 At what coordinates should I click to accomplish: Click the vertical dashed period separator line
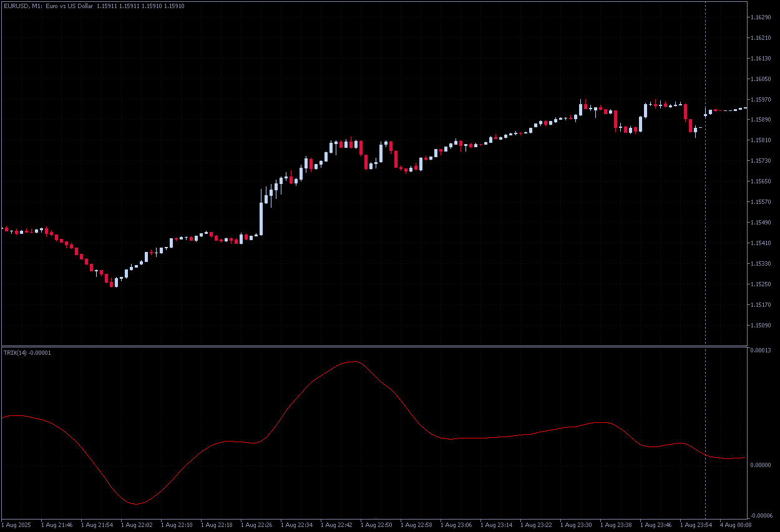click(x=705, y=187)
